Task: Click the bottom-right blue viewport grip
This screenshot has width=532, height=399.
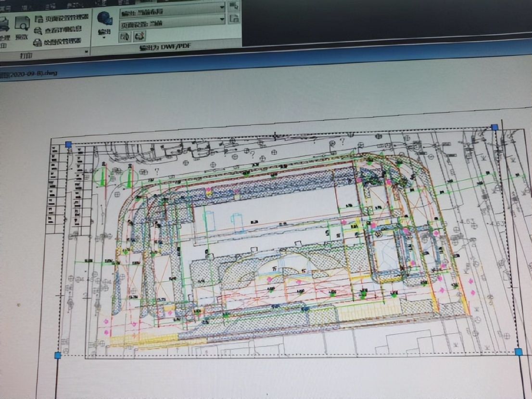Action: point(519,352)
